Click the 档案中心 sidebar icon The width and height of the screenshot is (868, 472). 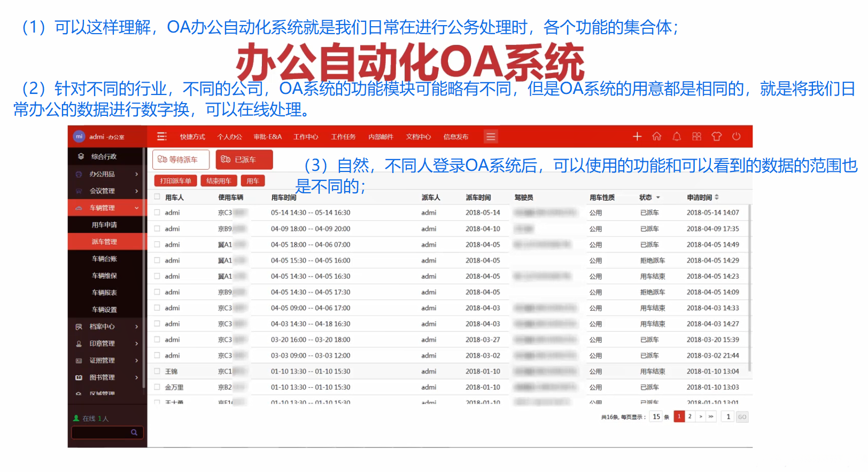tap(79, 327)
